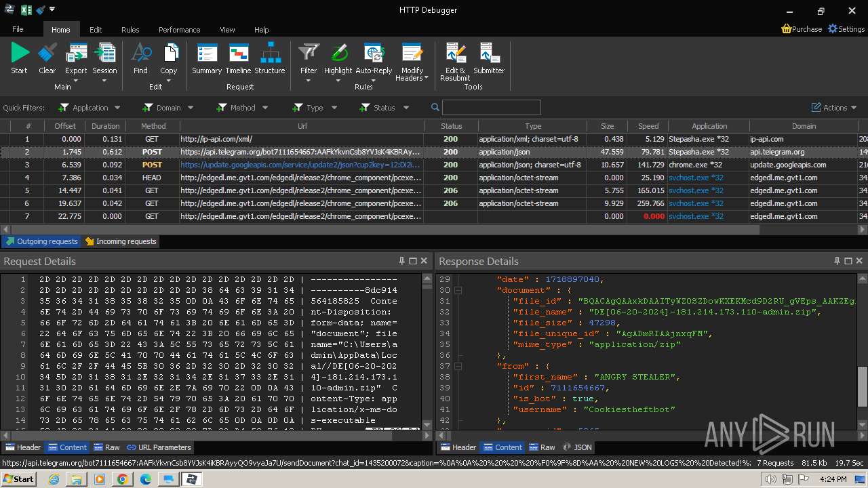Screen dimensions: 868x488
Task: Open the Export tool
Action: tap(76, 61)
